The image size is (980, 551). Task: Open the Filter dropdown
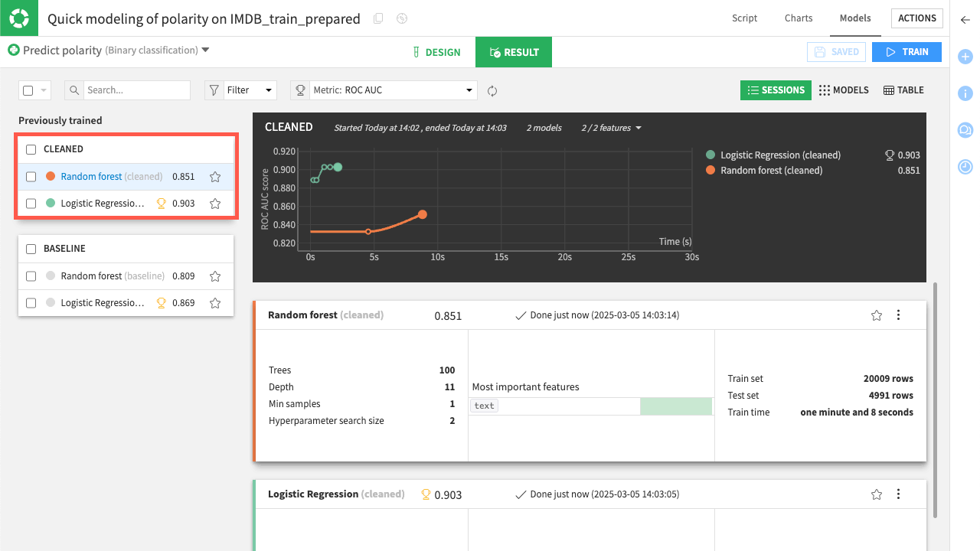coord(240,90)
